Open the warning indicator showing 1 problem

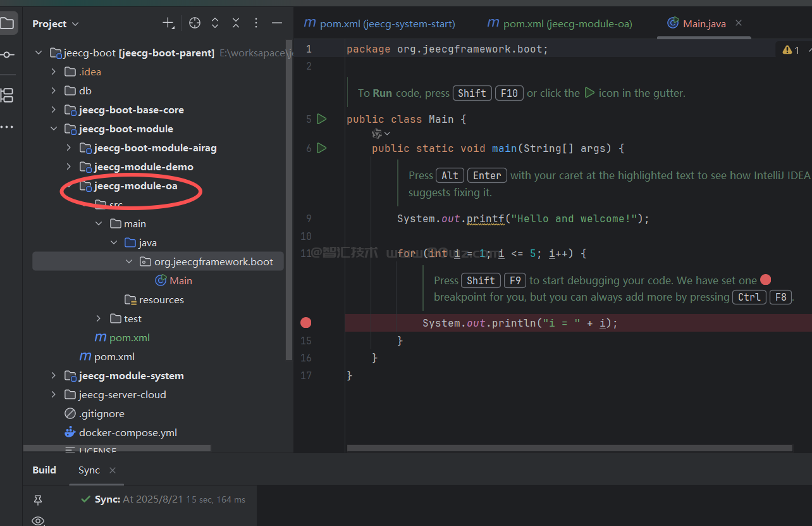click(x=791, y=50)
